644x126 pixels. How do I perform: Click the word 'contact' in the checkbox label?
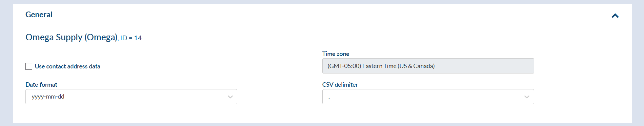56,66
